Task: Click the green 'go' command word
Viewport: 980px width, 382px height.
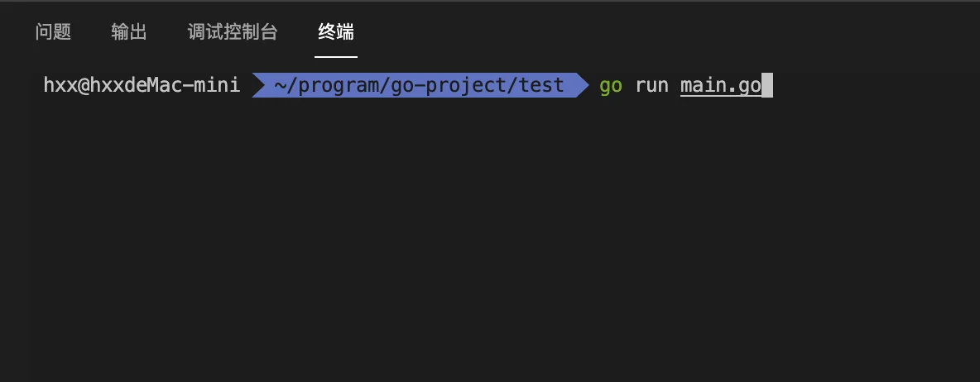Action: coord(611,85)
